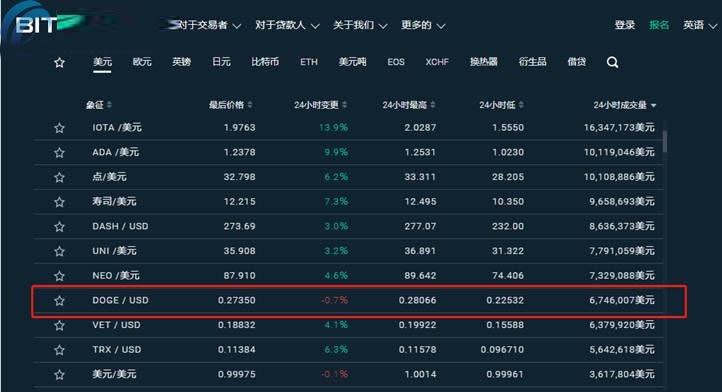The image size is (722, 392).
Task: Switch to the 美元吨 tab
Action: [352, 62]
